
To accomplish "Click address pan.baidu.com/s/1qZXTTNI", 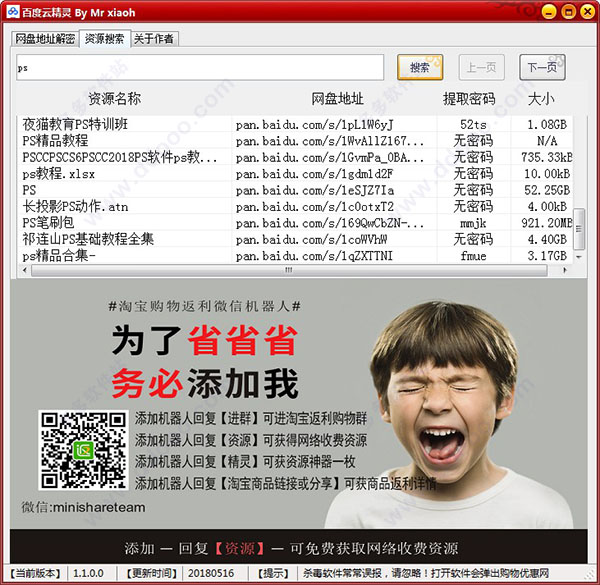I will pyautogui.click(x=315, y=256).
